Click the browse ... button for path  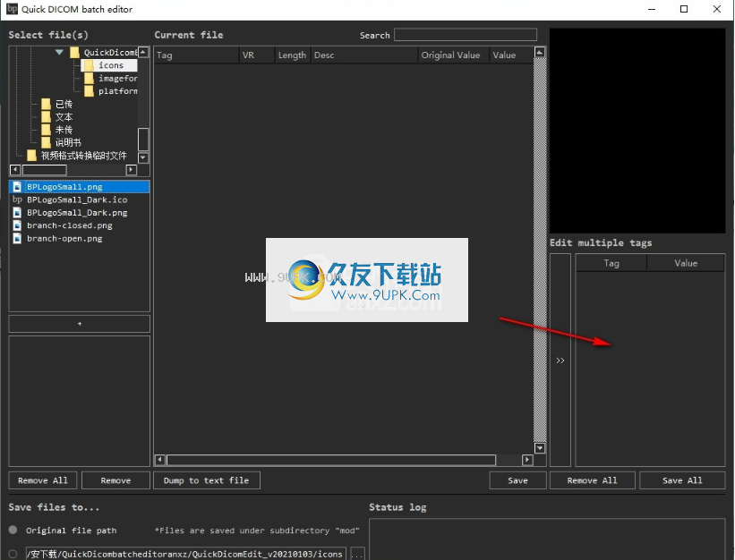point(357,554)
